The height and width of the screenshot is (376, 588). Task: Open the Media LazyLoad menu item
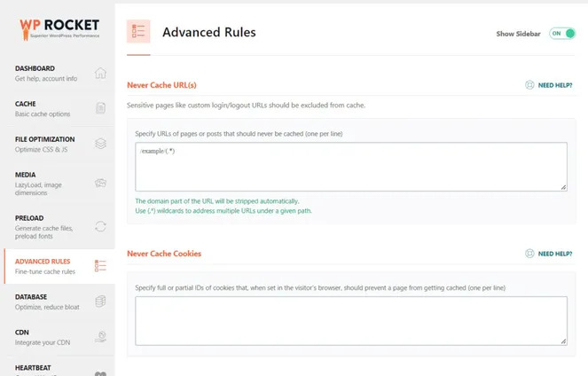pos(44,183)
